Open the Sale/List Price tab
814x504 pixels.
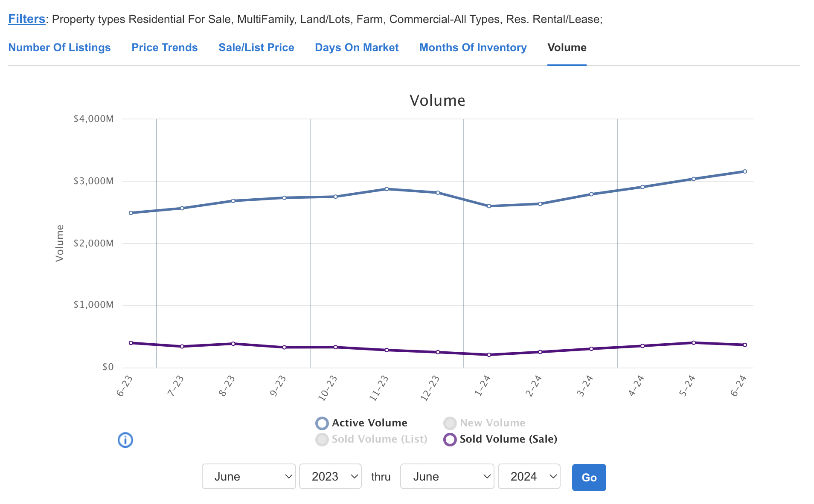[256, 47]
